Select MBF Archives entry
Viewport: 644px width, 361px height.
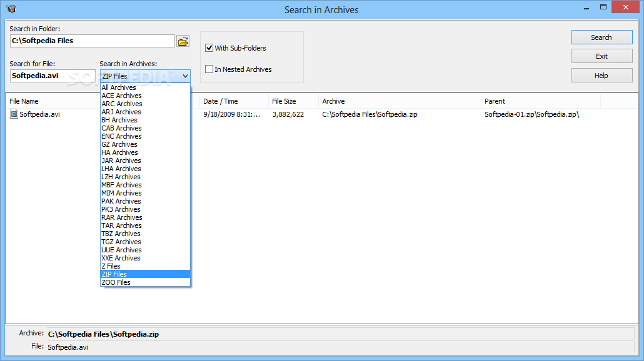pyautogui.click(x=146, y=185)
